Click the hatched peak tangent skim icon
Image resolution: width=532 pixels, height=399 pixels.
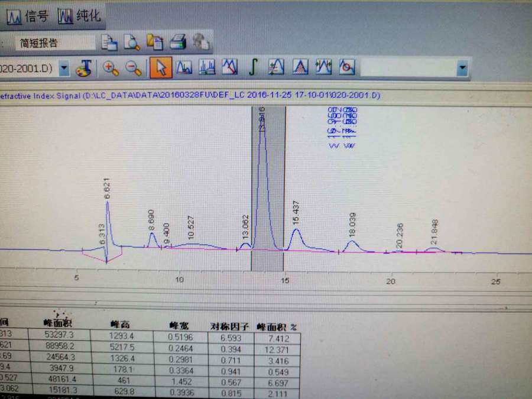pos(300,66)
